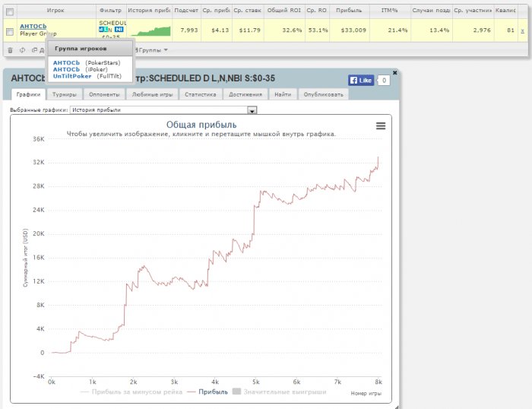
Task: Open the 'Выбранные графики' dropdown
Action: coord(252,109)
